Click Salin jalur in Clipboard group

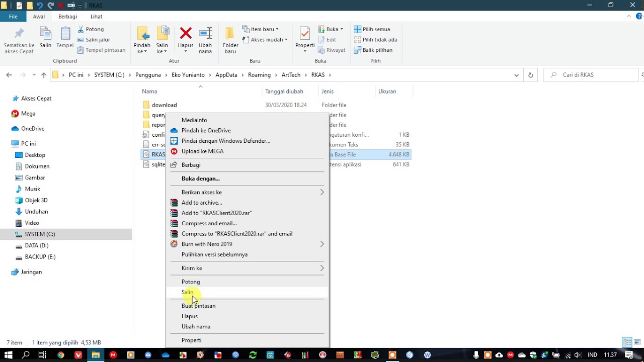pyautogui.click(x=94, y=40)
